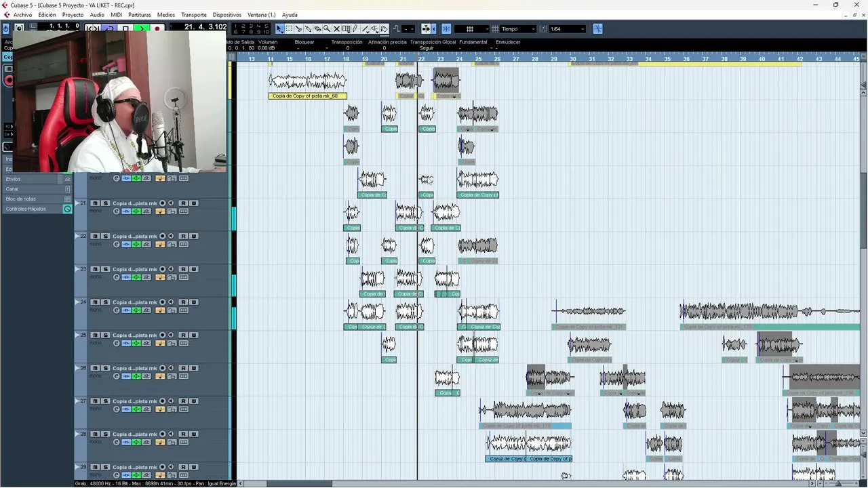Select the Object Selection arrow tool

click(279, 28)
